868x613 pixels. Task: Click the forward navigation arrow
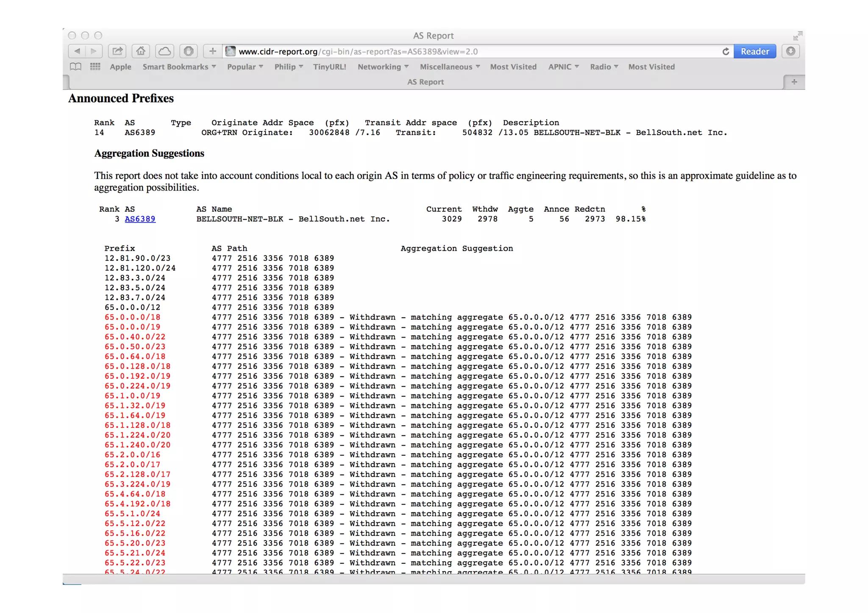[x=94, y=51]
